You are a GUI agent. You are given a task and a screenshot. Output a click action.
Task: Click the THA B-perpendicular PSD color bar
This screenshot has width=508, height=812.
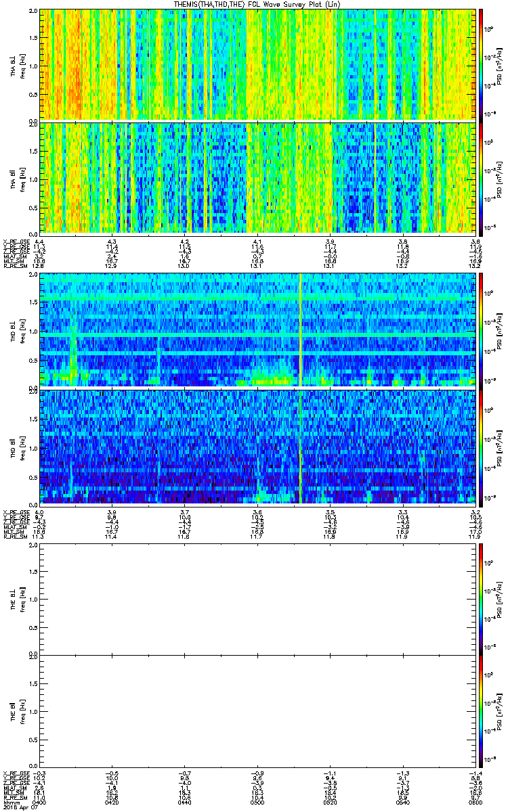(x=482, y=65)
